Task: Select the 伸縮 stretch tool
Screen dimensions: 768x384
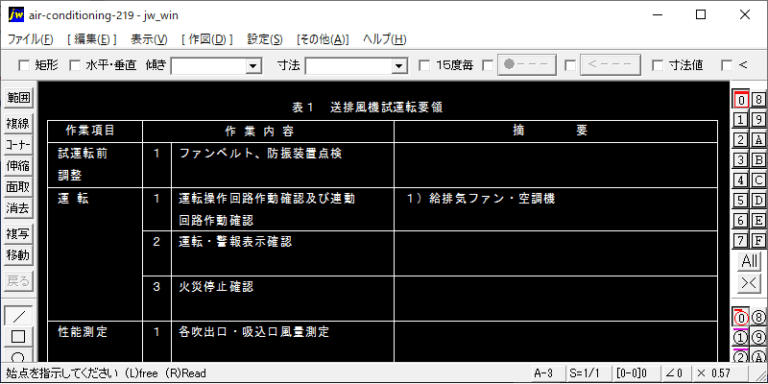Action: [18, 166]
